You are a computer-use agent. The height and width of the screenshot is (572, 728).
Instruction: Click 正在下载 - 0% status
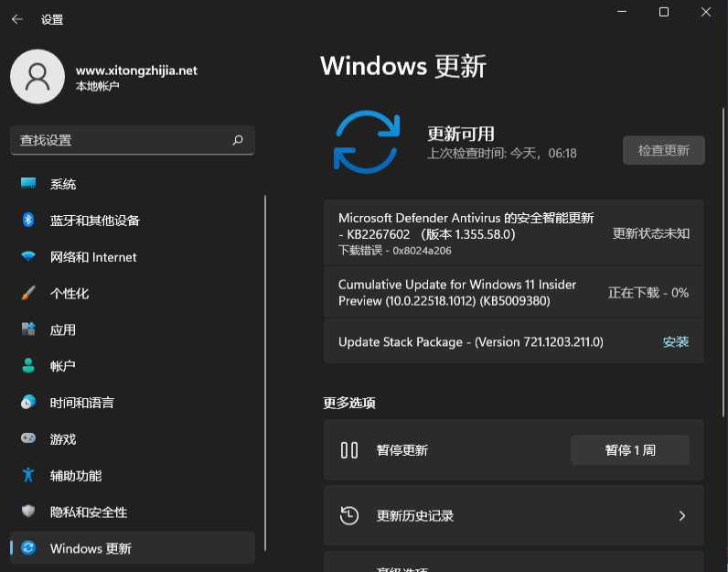coord(648,292)
